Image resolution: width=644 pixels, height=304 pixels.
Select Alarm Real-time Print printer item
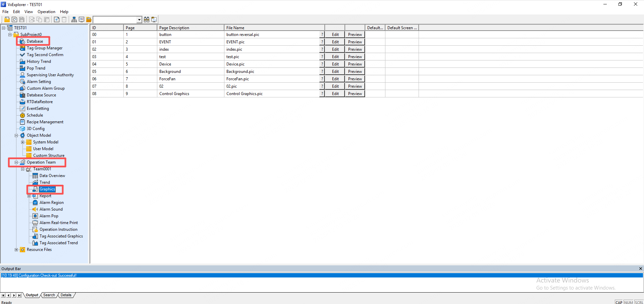point(58,223)
